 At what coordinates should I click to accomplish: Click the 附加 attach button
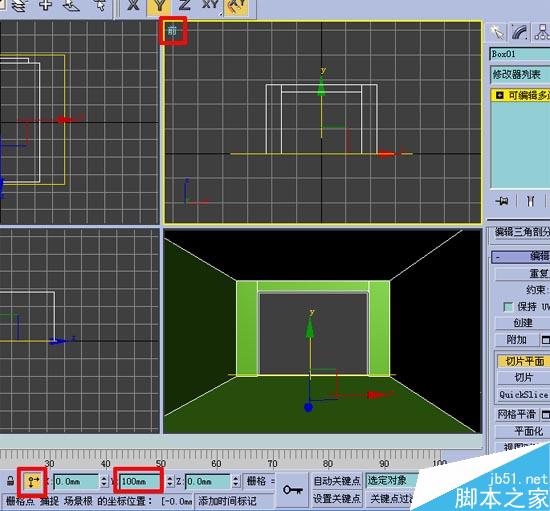517,339
